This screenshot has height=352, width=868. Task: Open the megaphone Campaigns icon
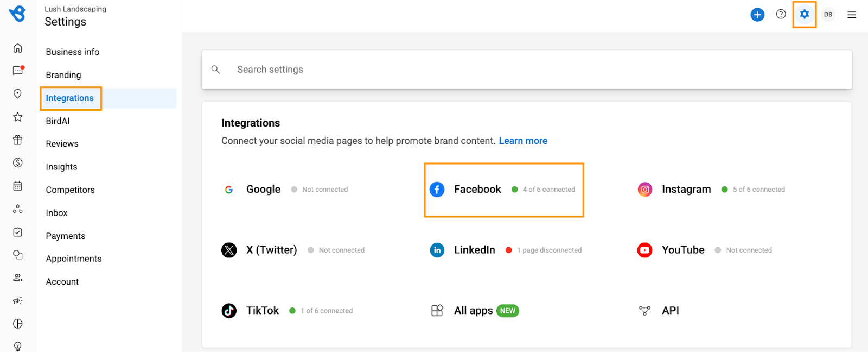[17, 300]
